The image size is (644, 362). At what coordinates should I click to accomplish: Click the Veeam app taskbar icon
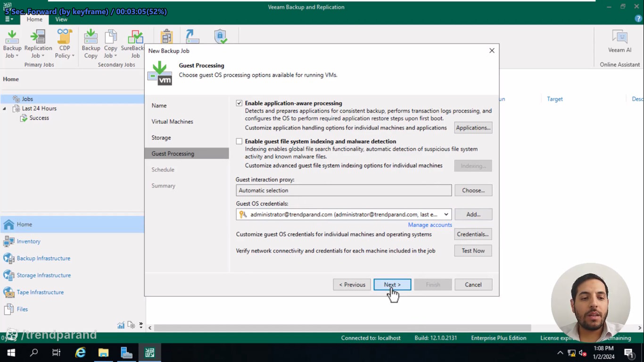click(149, 353)
